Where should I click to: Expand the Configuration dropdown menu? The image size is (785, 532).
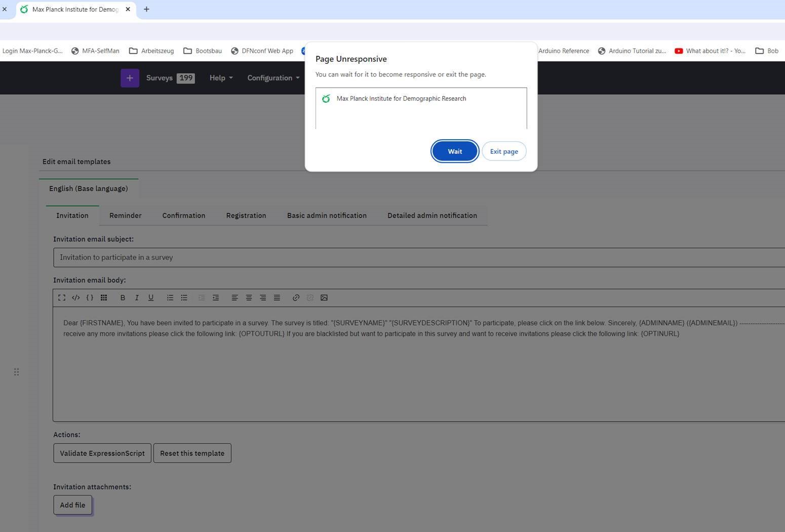273,78
